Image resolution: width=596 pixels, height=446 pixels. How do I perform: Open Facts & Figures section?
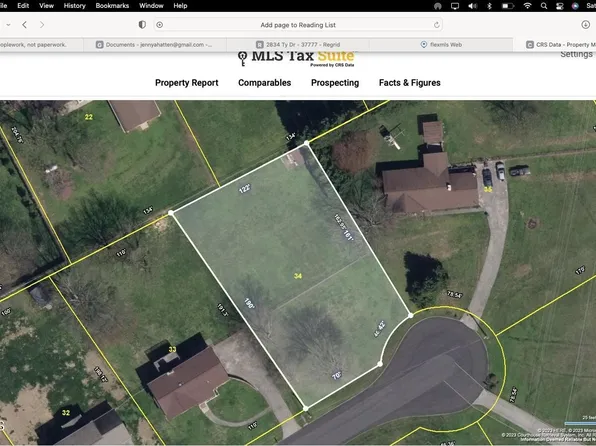pos(410,83)
